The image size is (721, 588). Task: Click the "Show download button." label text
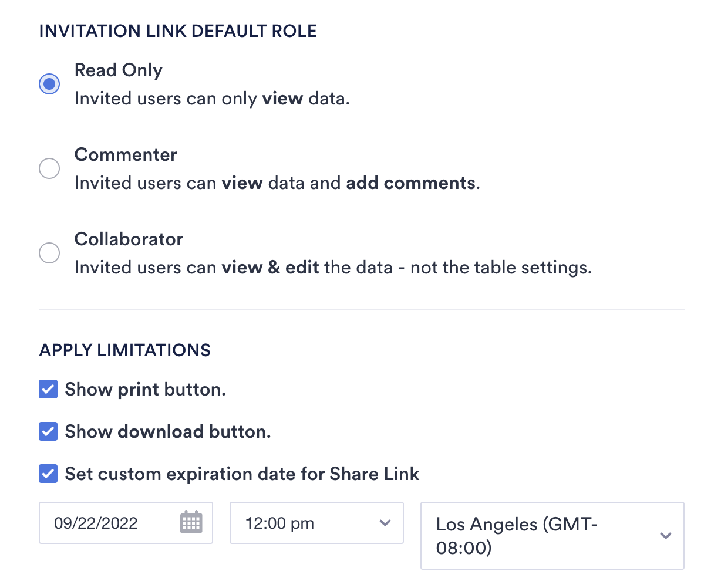pyautogui.click(x=168, y=431)
